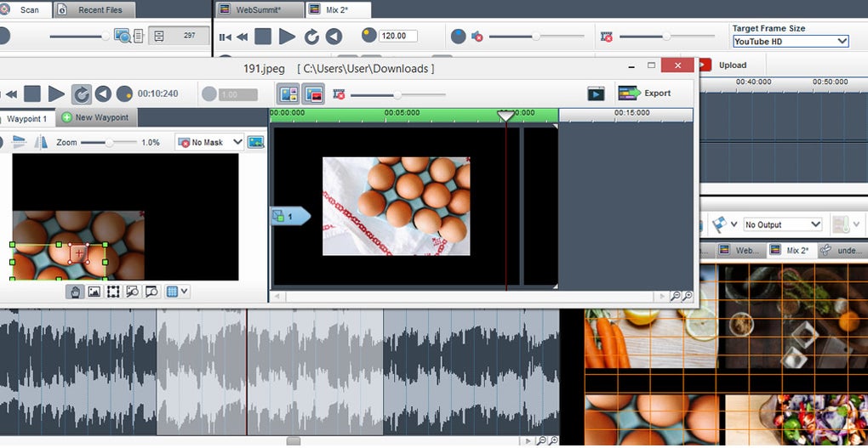Click the fit image tool icon
The width and height of the screenshot is (868, 448).
click(94, 292)
